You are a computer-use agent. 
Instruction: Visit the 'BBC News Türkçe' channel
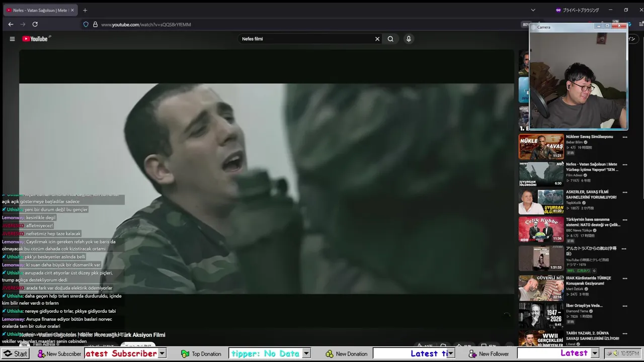[x=579, y=230]
